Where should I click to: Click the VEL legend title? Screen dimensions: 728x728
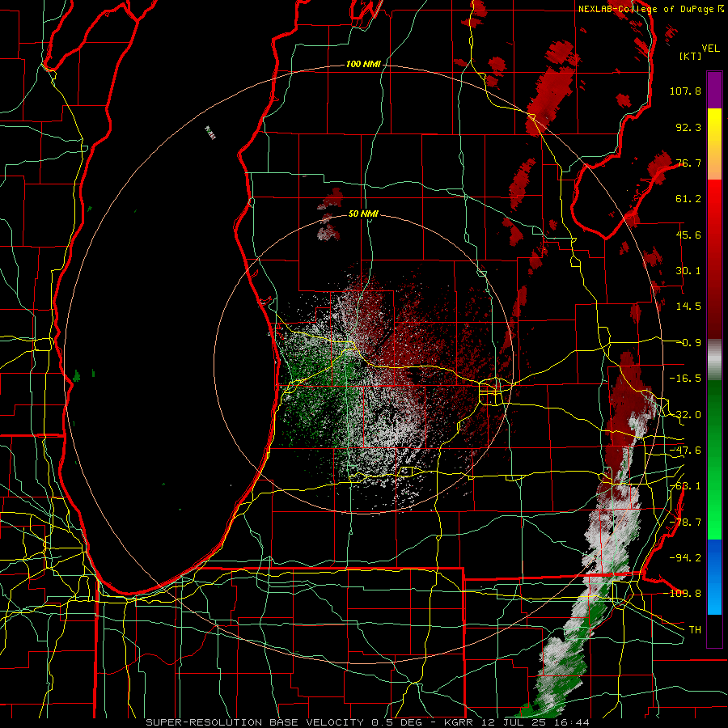[x=711, y=49]
